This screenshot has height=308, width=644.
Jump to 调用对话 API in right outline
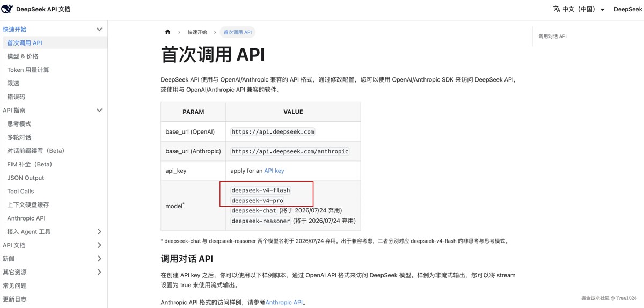[553, 36]
